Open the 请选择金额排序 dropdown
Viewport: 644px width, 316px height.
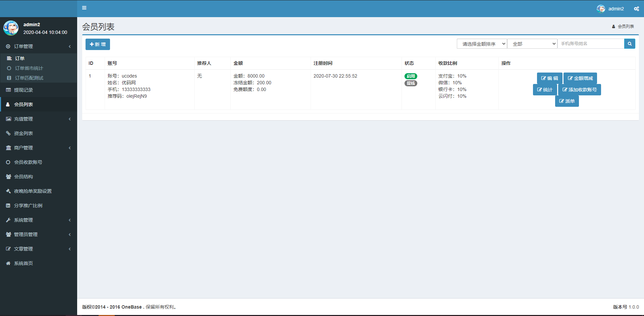tap(482, 43)
